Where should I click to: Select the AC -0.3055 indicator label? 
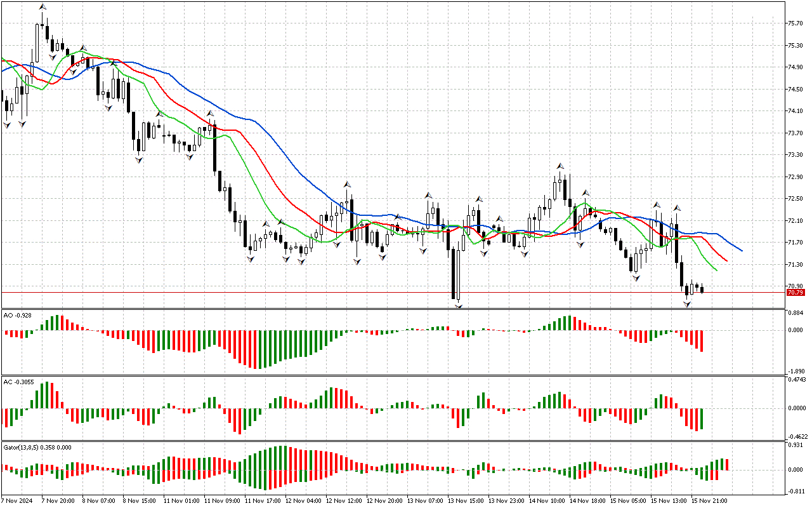(18, 382)
